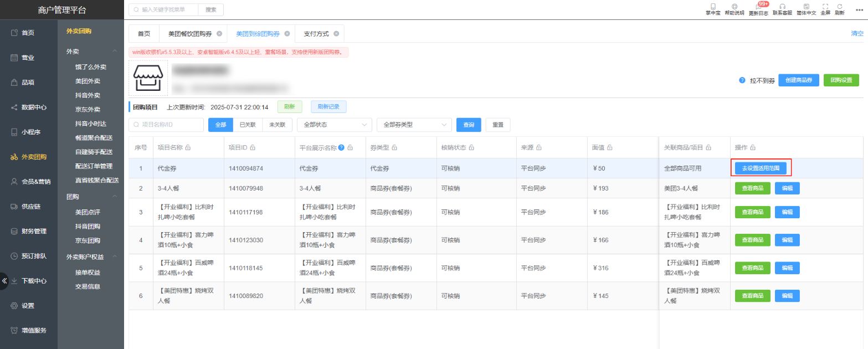Select the 全部 filter toggle
The height and width of the screenshot is (349, 868).
[x=220, y=125]
